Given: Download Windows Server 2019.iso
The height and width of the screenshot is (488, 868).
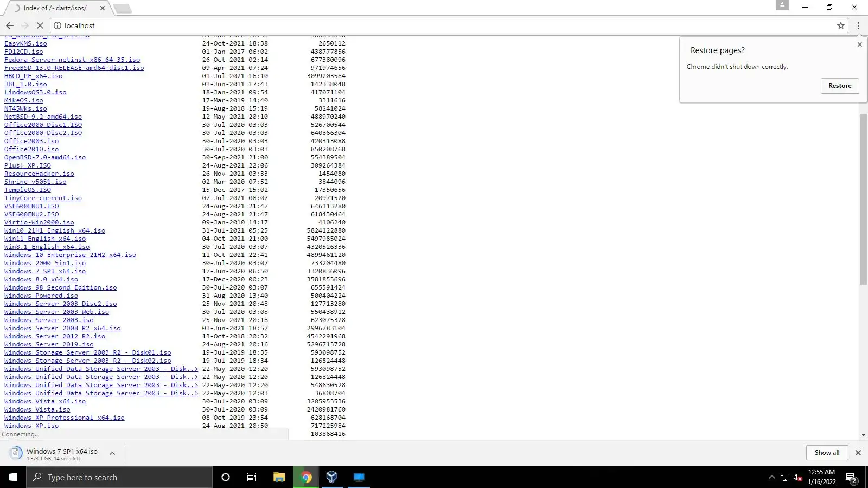Looking at the screenshot, I should (x=49, y=344).
